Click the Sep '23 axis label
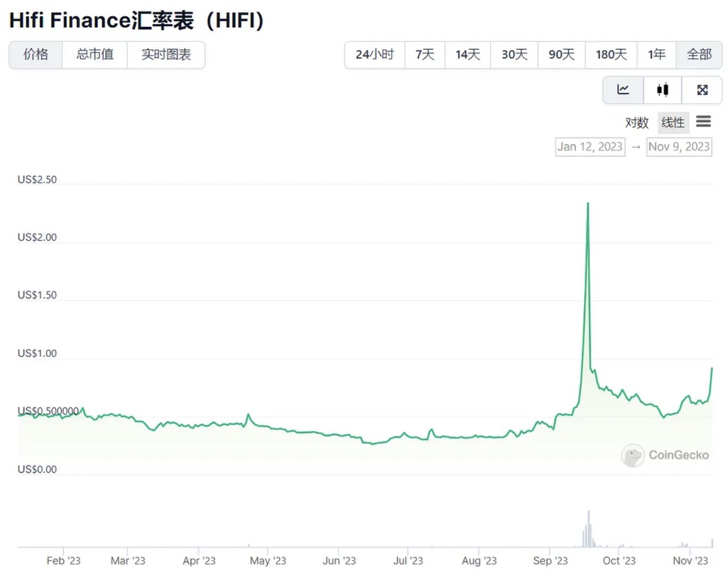The width and height of the screenshot is (728, 580). coord(550,561)
